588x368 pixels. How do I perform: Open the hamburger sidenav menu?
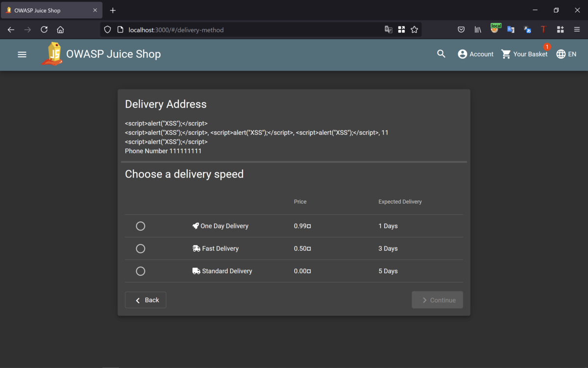click(x=22, y=54)
